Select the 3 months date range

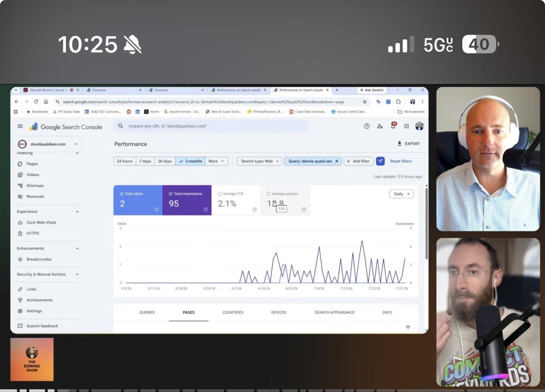click(x=190, y=161)
